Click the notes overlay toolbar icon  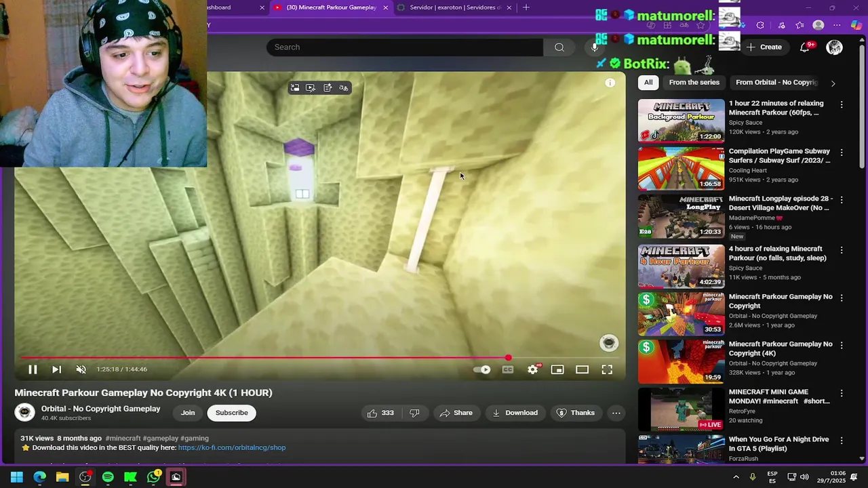pyautogui.click(x=328, y=87)
